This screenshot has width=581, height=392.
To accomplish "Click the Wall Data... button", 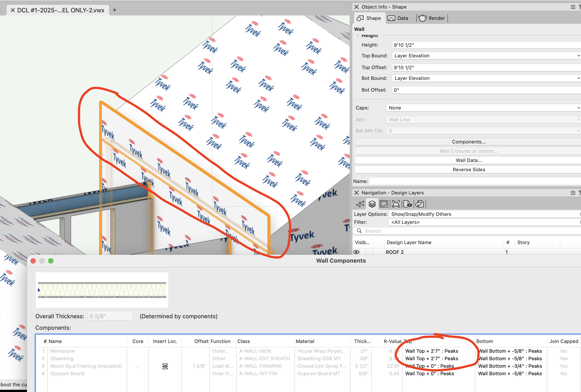I will coord(468,160).
